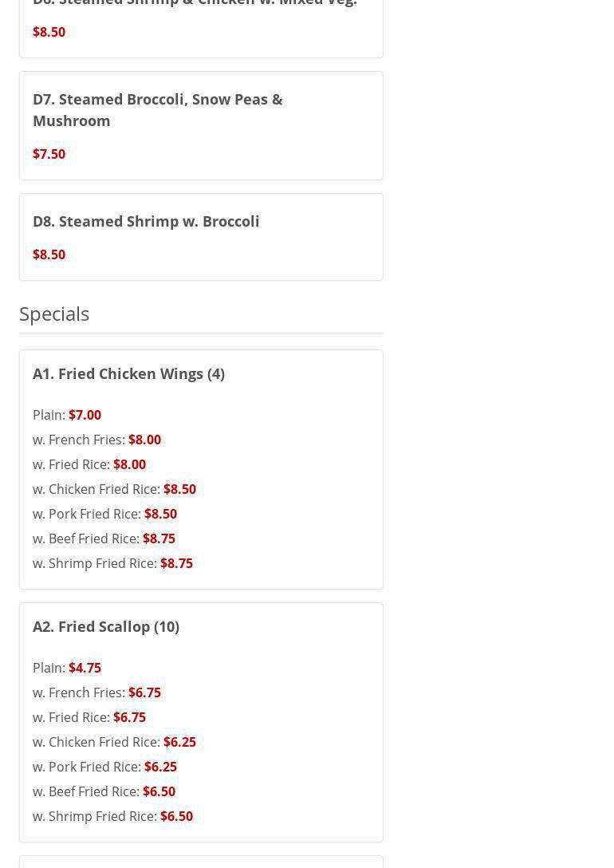Click the $7.50 price under D7

(49, 154)
